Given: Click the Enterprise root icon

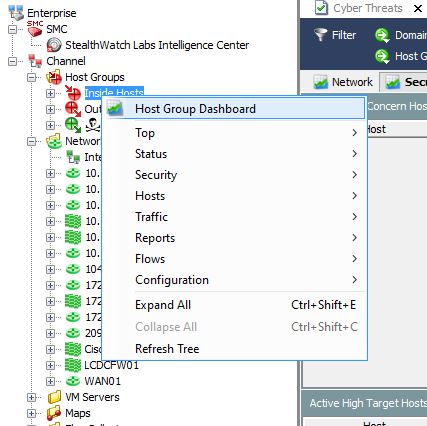Looking at the screenshot, I should (16, 13).
